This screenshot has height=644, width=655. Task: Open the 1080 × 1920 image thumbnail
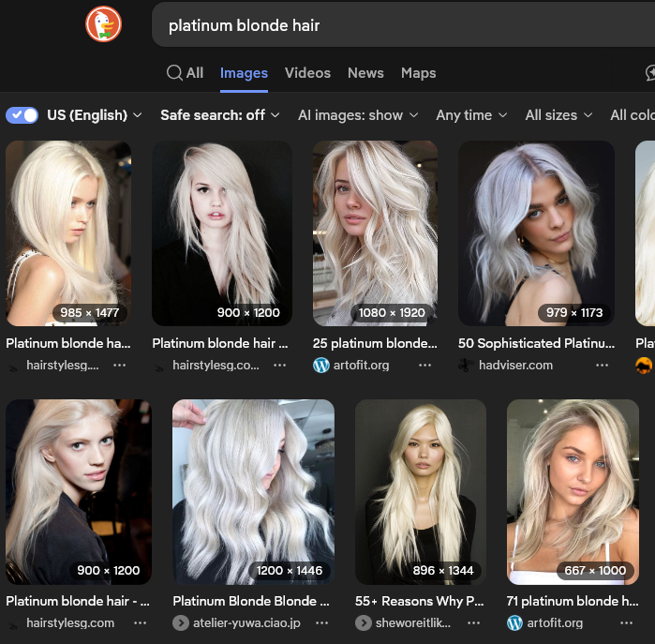click(x=375, y=233)
